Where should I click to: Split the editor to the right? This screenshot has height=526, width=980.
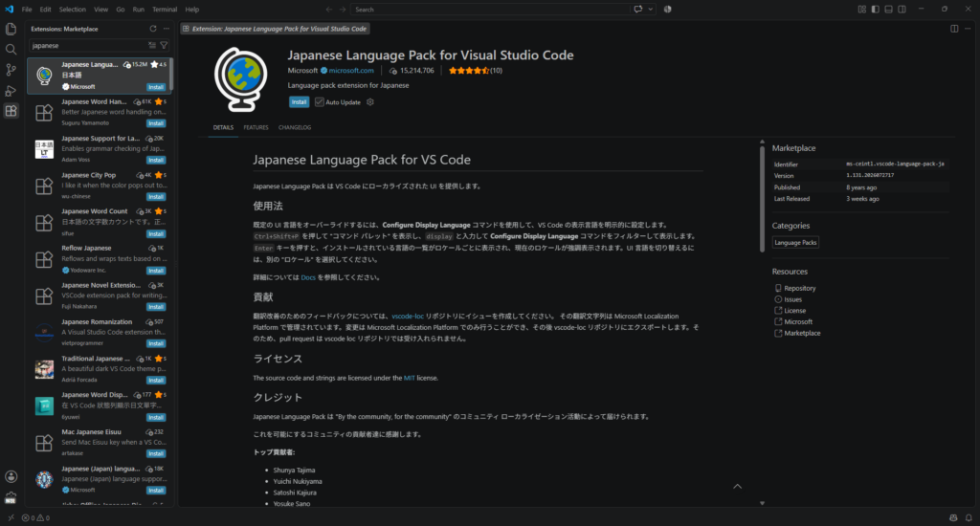coord(954,29)
